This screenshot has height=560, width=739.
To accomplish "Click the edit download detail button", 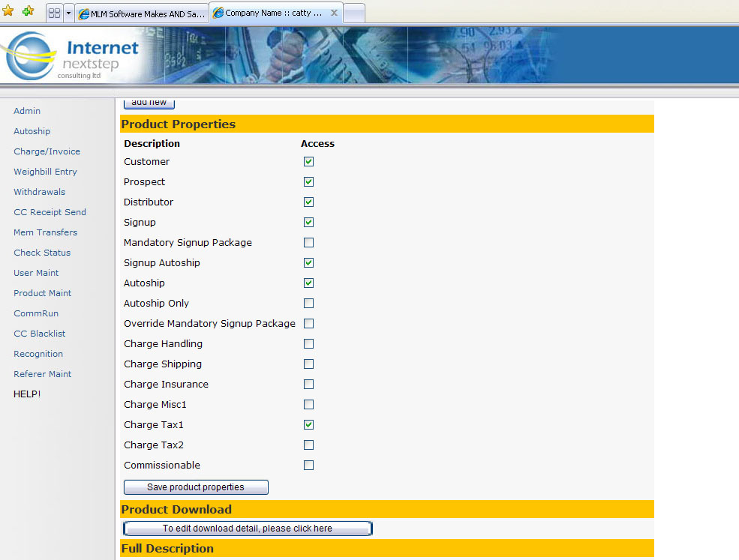I will [x=247, y=529].
